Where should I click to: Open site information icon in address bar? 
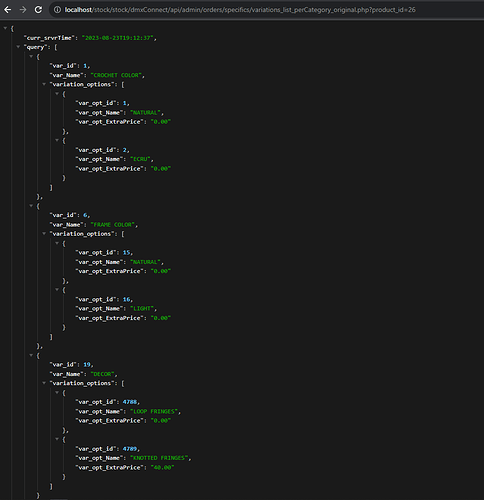(x=57, y=10)
